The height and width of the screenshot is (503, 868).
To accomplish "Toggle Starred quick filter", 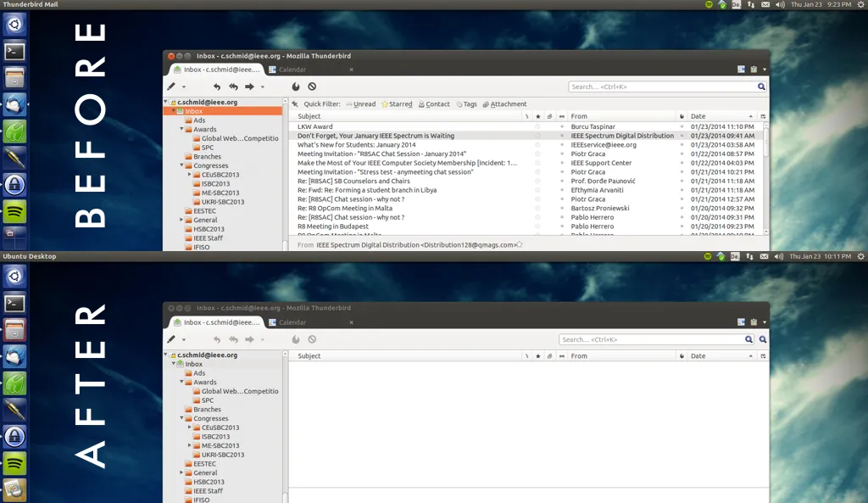I will tap(397, 104).
